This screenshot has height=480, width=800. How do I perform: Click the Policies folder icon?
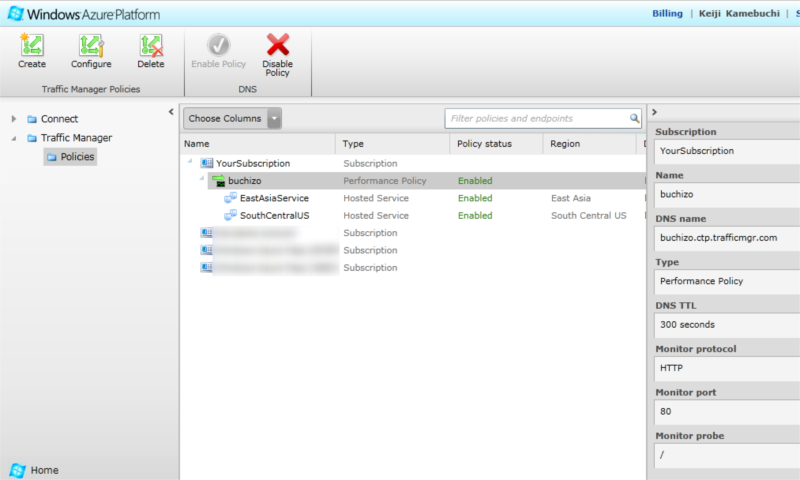(52, 157)
